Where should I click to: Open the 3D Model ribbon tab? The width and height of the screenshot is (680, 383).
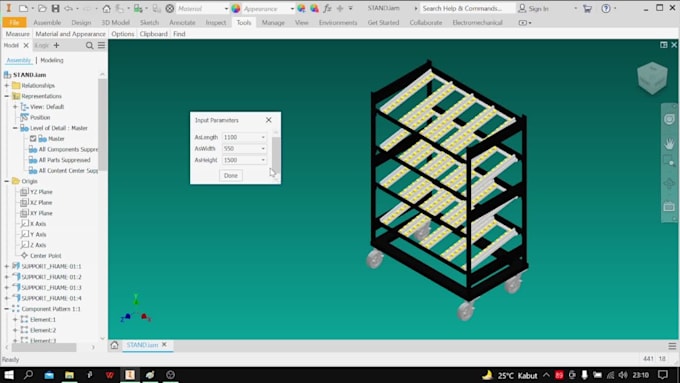(115, 22)
